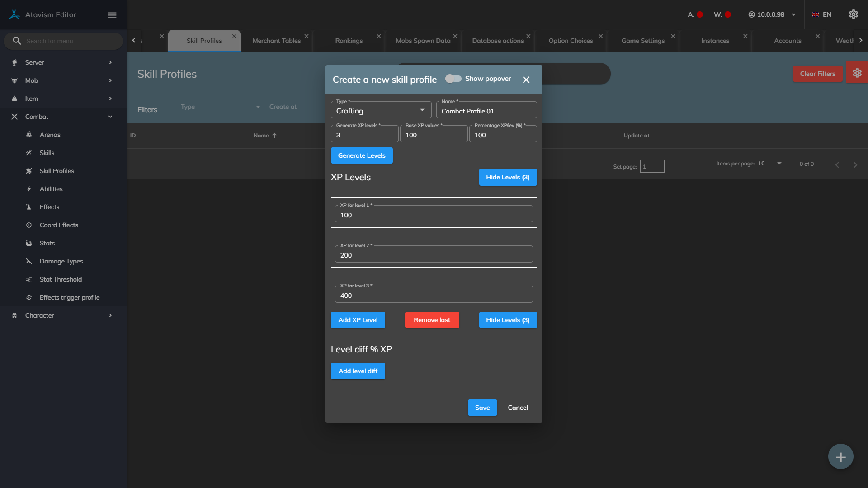868x488 pixels.
Task: Click the hamburger menu icon
Action: coord(112,15)
